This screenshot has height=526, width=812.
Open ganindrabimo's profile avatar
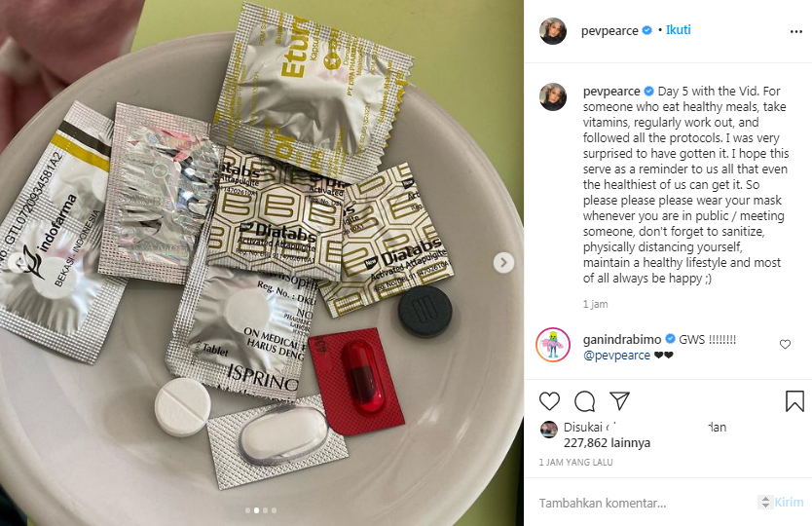coord(553,345)
